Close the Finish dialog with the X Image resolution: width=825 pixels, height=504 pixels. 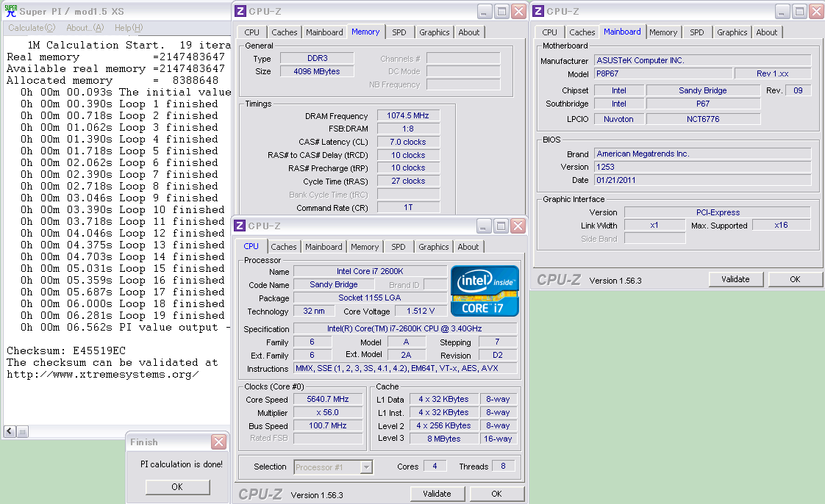tap(218, 442)
